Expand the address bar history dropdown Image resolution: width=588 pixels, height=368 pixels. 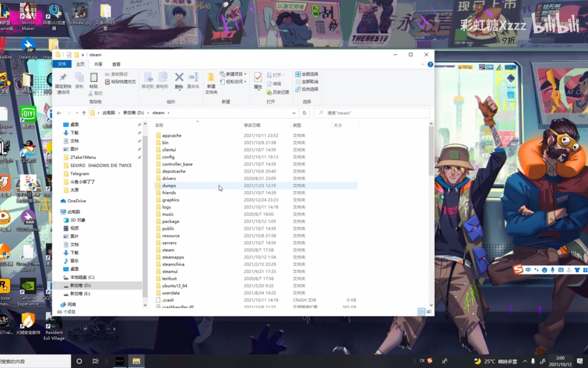294,113
